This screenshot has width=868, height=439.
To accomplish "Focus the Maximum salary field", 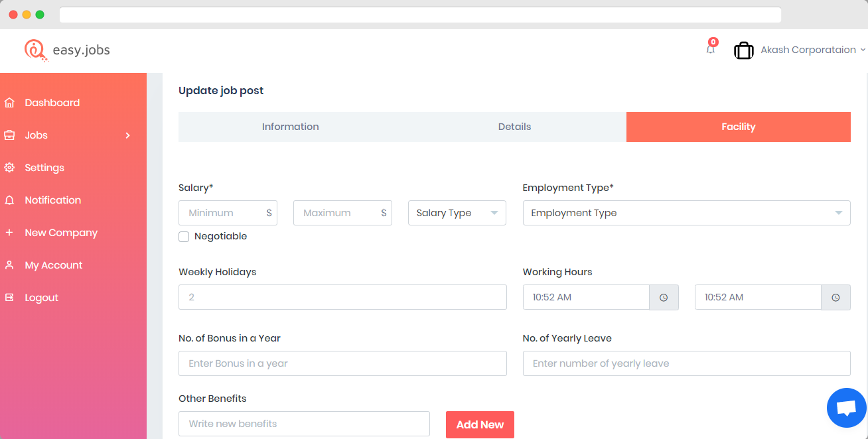I will (x=342, y=213).
